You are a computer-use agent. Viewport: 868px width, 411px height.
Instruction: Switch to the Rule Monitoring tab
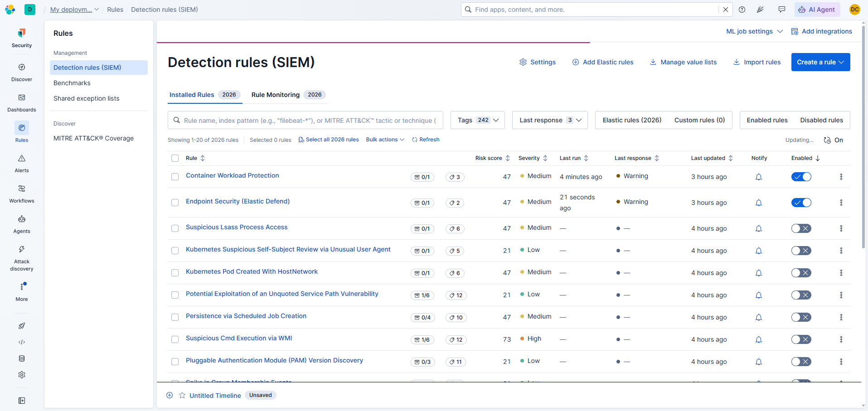pos(288,95)
